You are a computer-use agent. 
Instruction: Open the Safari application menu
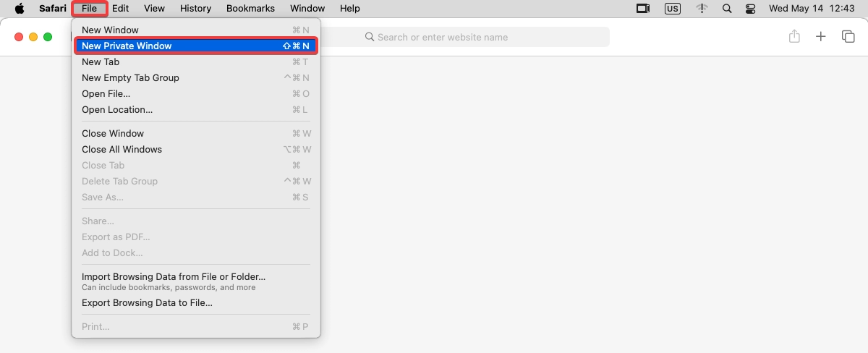pyautogui.click(x=53, y=9)
